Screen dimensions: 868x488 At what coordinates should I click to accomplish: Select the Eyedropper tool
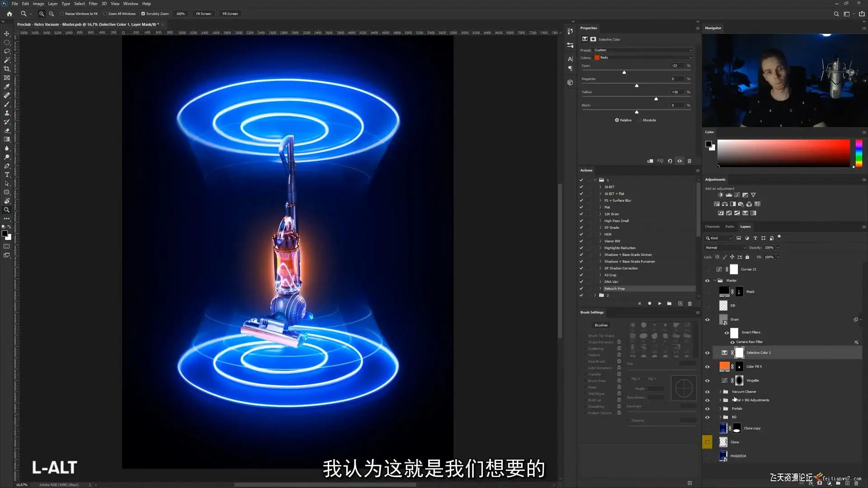(7, 87)
